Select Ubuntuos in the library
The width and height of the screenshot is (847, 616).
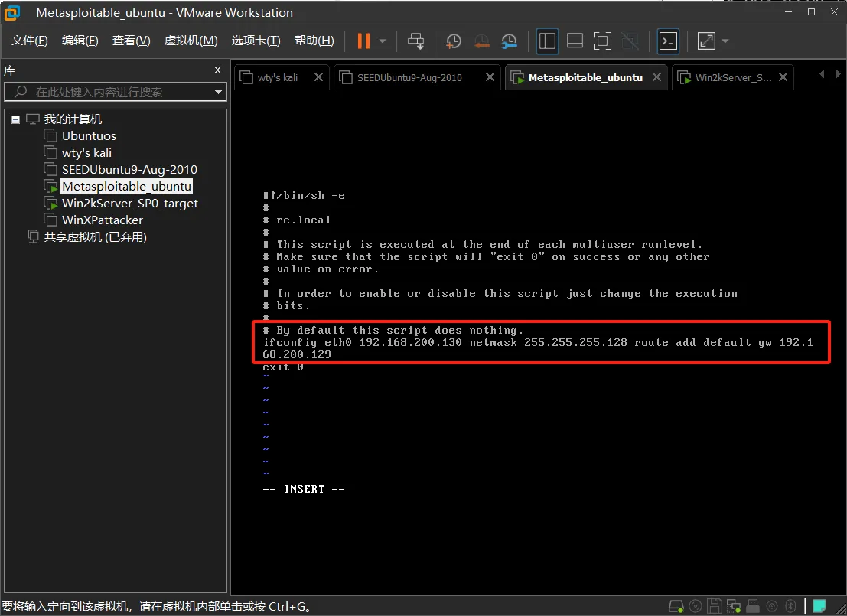89,136
